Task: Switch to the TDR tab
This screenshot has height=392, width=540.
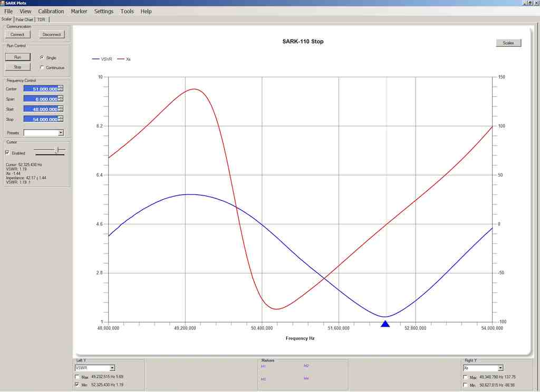Action: (41, 19)
